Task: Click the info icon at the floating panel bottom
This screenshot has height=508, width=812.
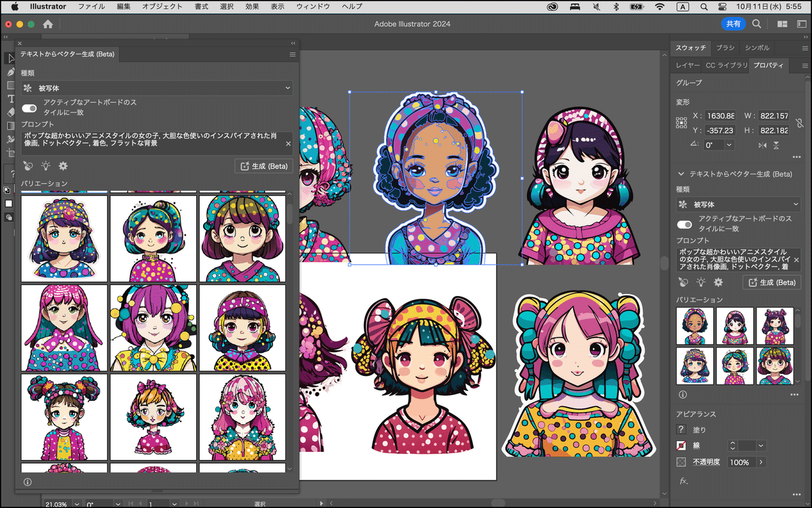Action: (27, 482)
